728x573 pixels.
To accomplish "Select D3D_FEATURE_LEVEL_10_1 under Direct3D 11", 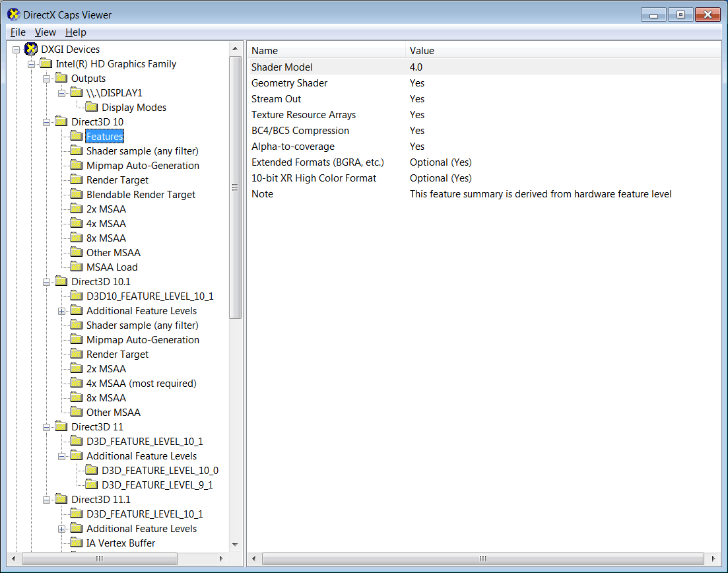I will (145, 441).
